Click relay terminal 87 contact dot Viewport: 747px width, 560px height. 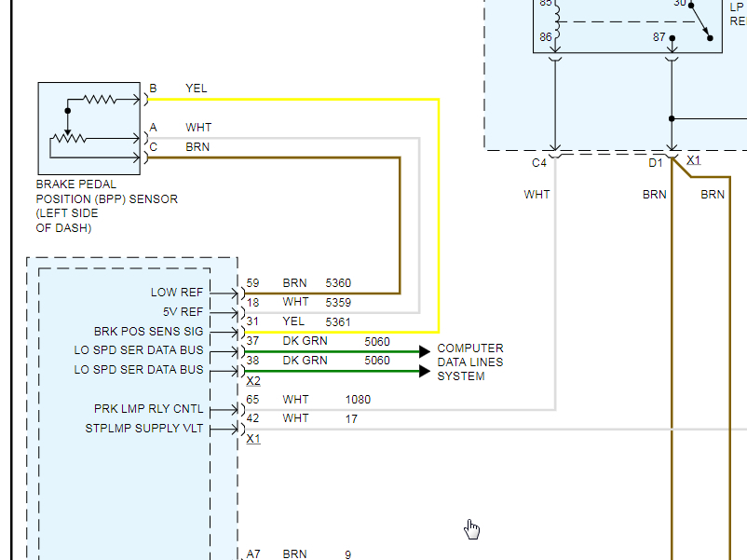click(x=672, y=38)
